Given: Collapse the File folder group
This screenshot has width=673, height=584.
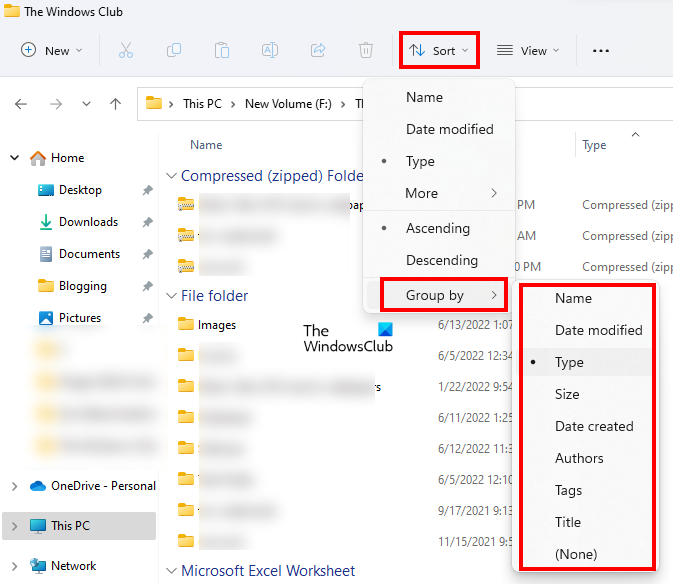Looking at the screenshot, I should coord(171,296).
